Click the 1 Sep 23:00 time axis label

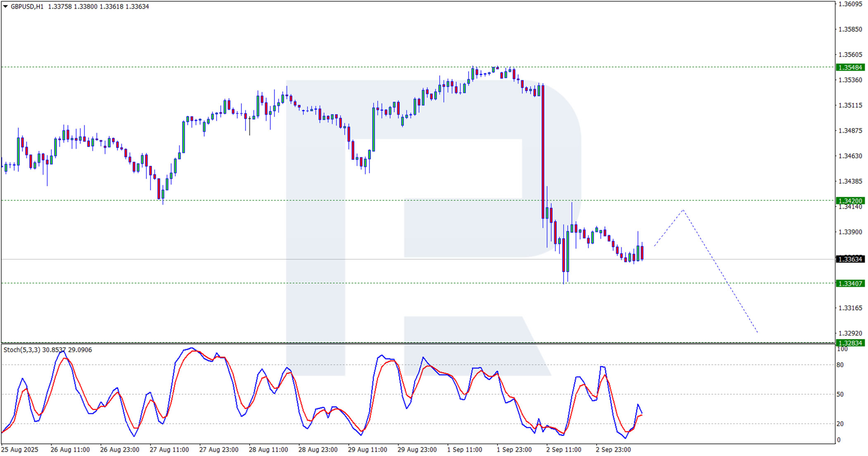coord(514,449)
